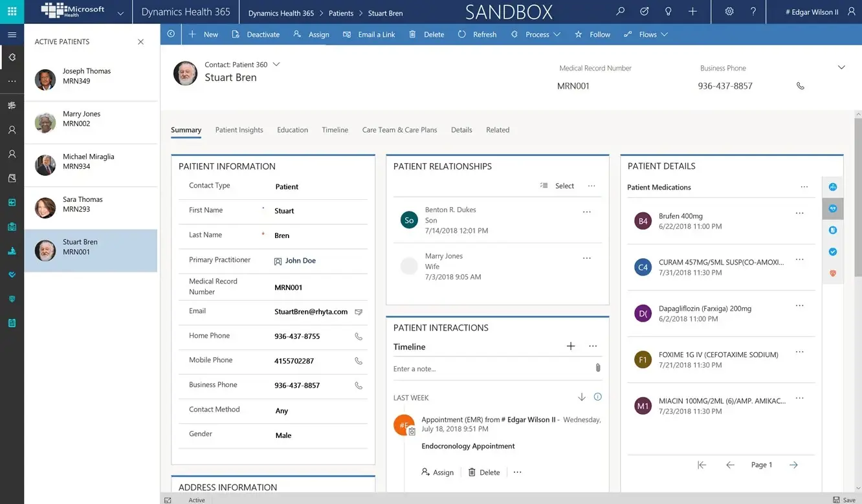Open the app launcher waffle icon

[x=12, y=12]
